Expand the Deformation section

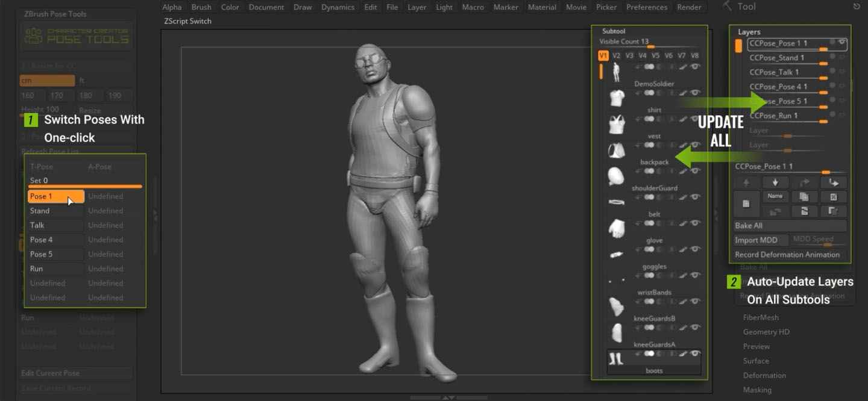tap(764, 375)
